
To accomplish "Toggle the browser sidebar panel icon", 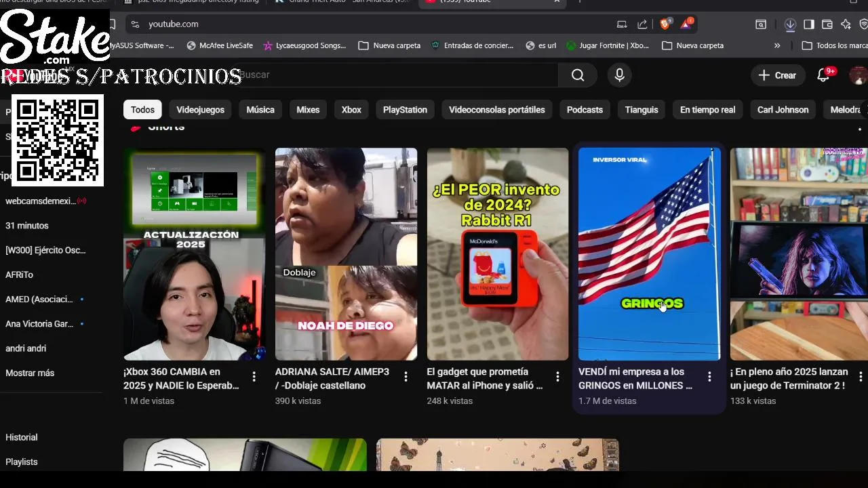I will point(809,24).
